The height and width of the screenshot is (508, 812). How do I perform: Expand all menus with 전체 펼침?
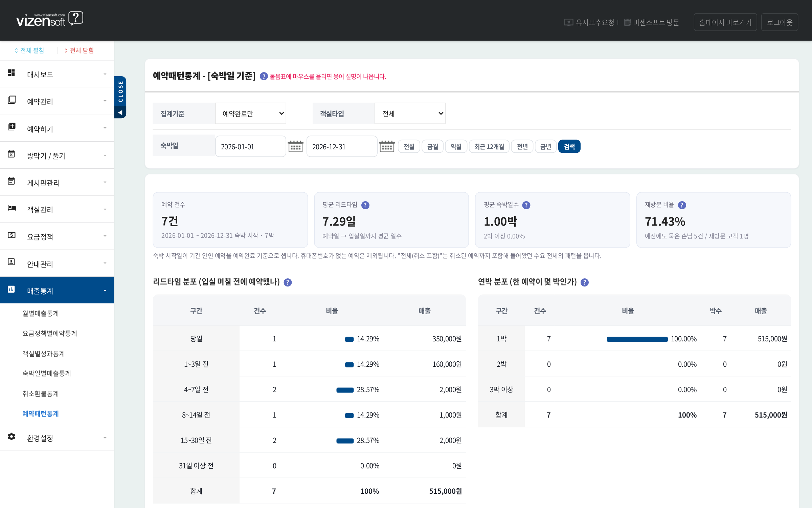coord(29,50)
